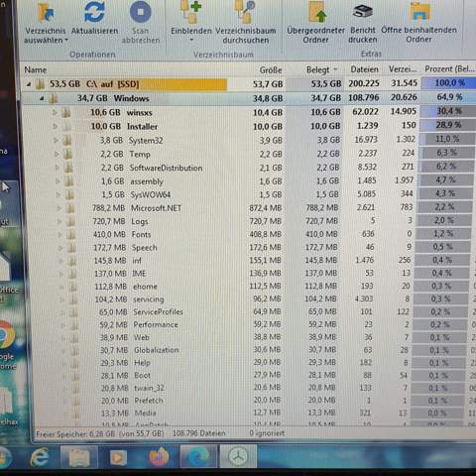Image resolution: width=476 pixels, height=476 pixels.
Task: Open the Einblenden dropdown arrow
Action: tap(191, 40)
